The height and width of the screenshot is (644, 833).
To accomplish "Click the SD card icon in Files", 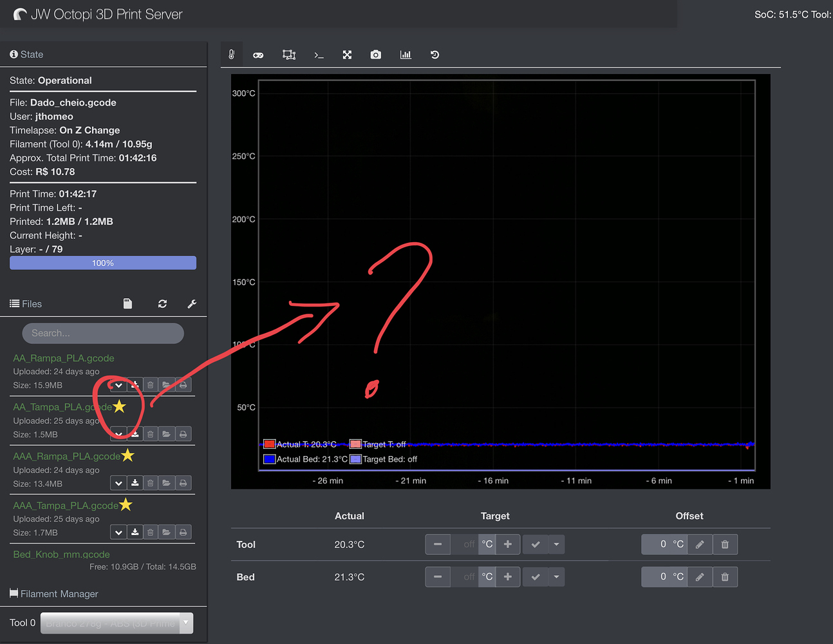I will [x=127, y=304].
